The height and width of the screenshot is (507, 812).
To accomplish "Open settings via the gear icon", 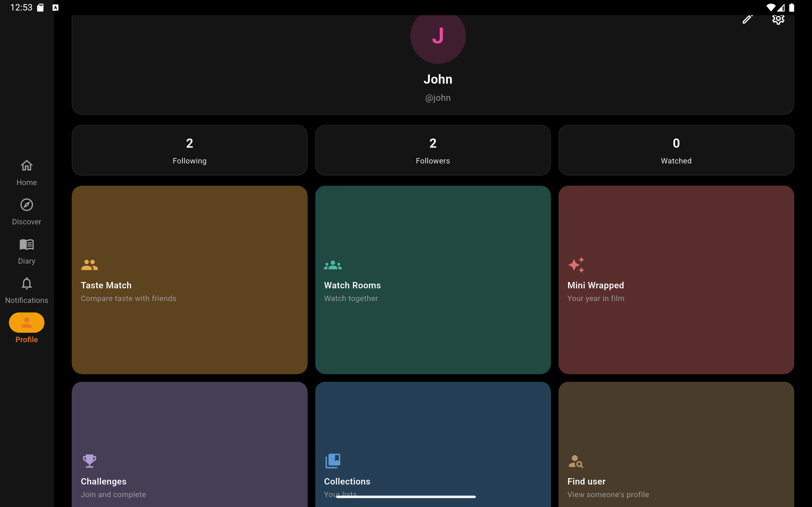I will pyautogui.click(x=778, y=19).
